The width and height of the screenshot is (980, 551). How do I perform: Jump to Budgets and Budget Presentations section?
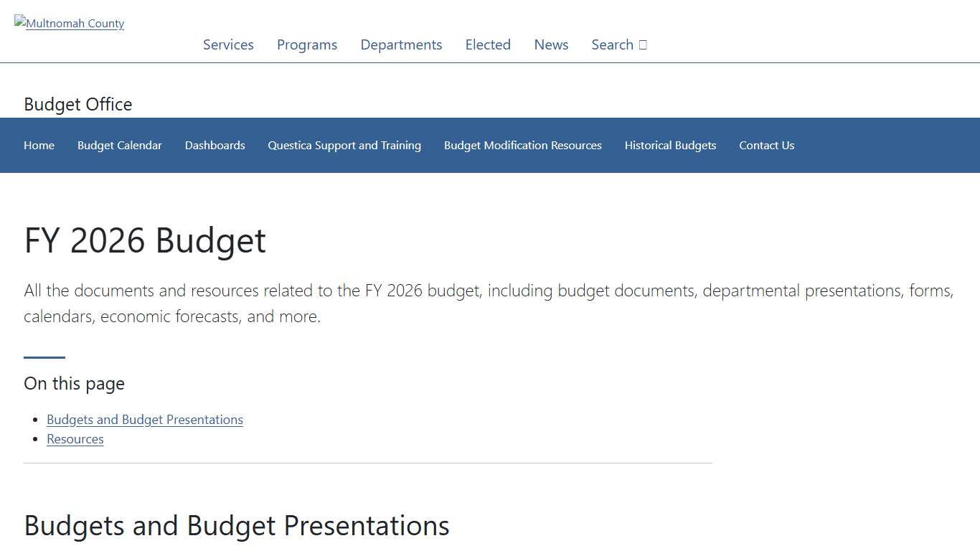pyautogui.click(x=144, y=419)
